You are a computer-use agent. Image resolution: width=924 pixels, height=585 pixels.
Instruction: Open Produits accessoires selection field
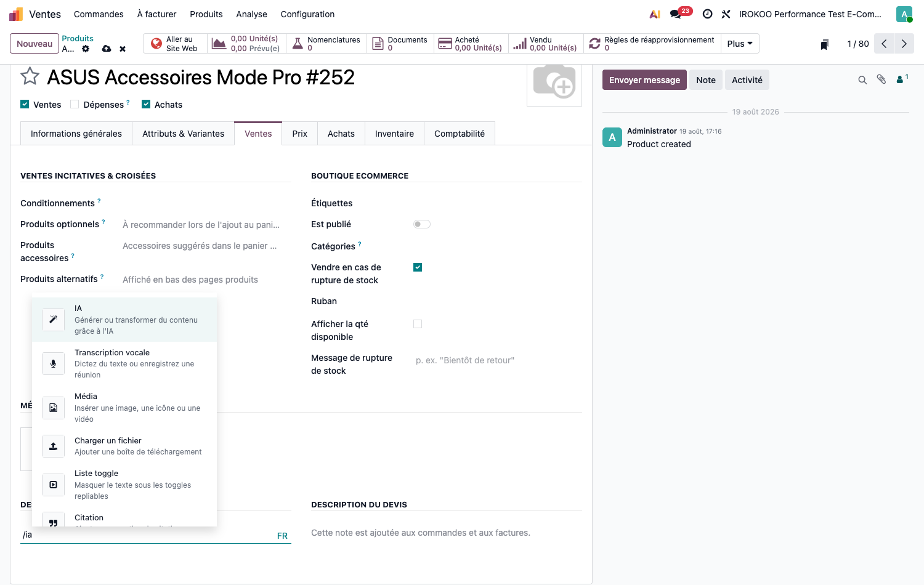click(x=206, y=246)
